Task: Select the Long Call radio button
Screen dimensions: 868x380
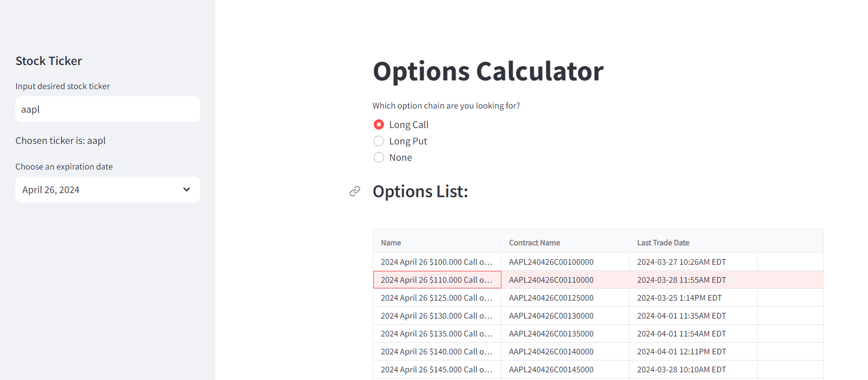Action: (379, 124)
